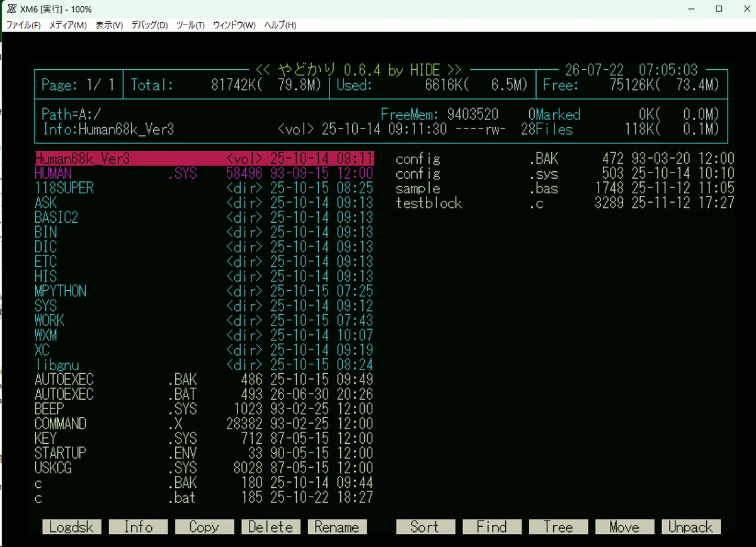Click the Logdsk function button
This screenshot has height=547, width=756.
71,527
